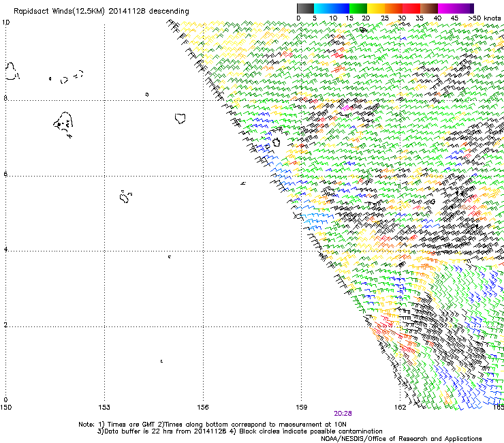Click the '2' latitude axis label

click(5, 324)
